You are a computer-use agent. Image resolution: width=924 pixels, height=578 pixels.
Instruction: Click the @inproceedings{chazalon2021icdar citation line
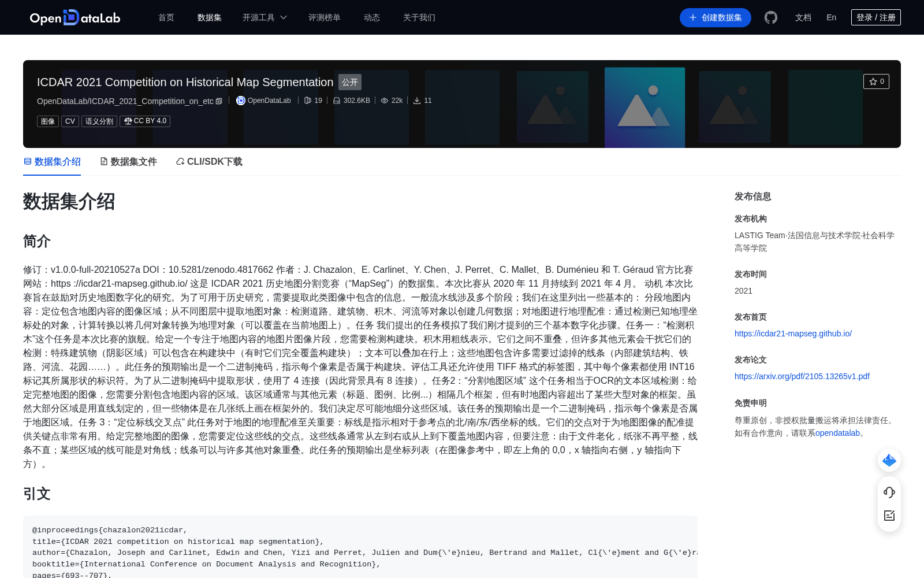[110, 530]
